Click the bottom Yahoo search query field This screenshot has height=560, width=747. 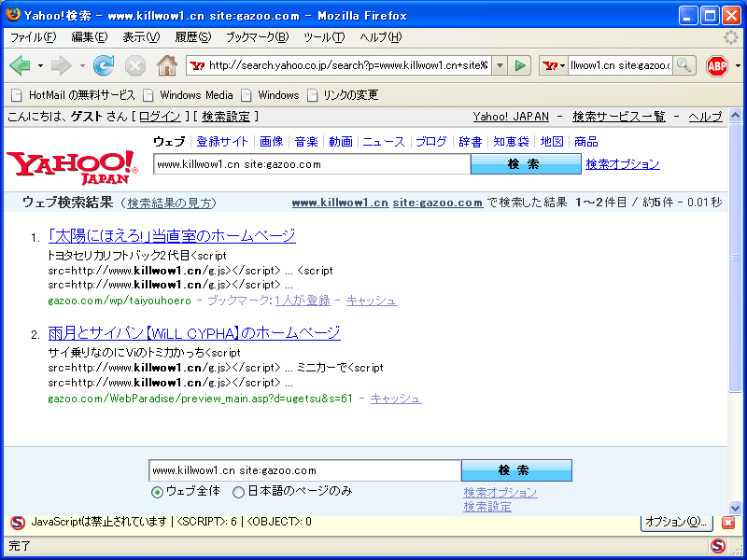pos(304,470)
